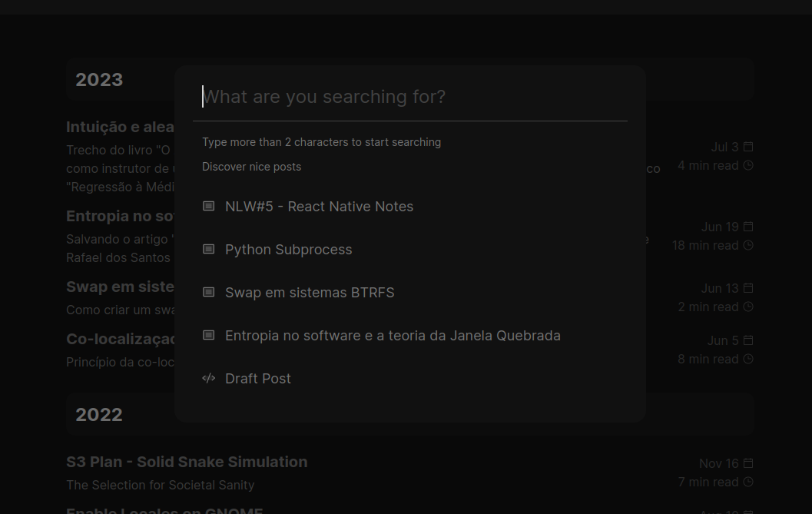This screenshot has height=514, width=812.
Task: Click the search input field
Action: (409, 97)
